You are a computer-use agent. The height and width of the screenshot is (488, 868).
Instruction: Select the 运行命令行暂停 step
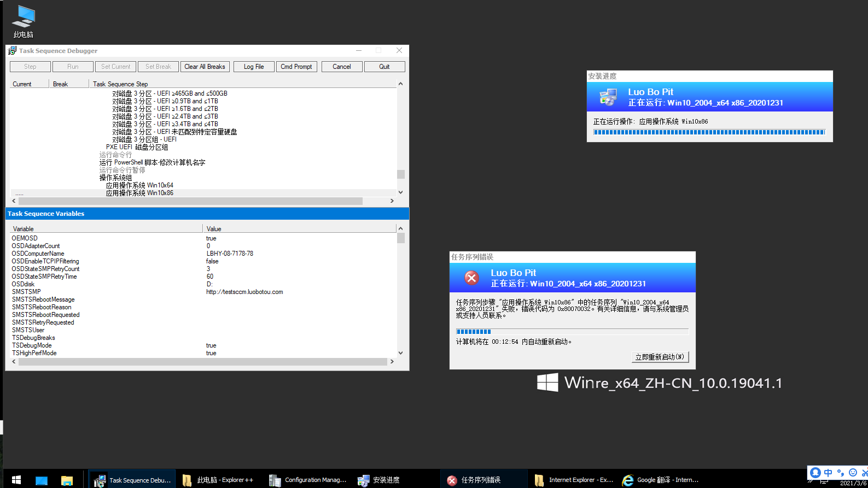coord(122,170)
